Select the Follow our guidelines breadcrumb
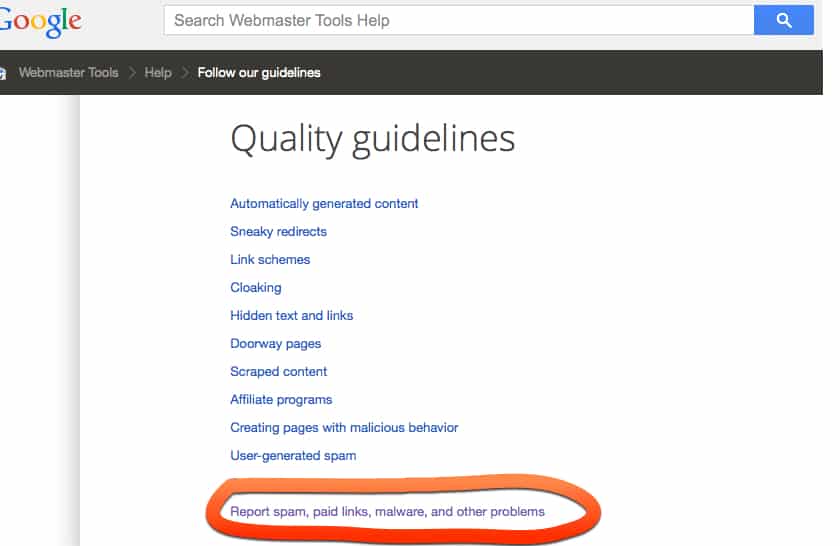Viewport: 840px width, 546px height. (259, 73)
